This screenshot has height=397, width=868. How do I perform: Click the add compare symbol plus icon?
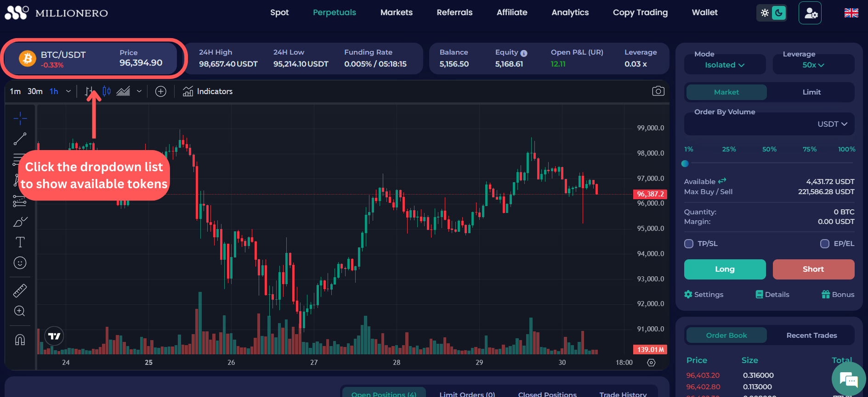pos(160,91)
